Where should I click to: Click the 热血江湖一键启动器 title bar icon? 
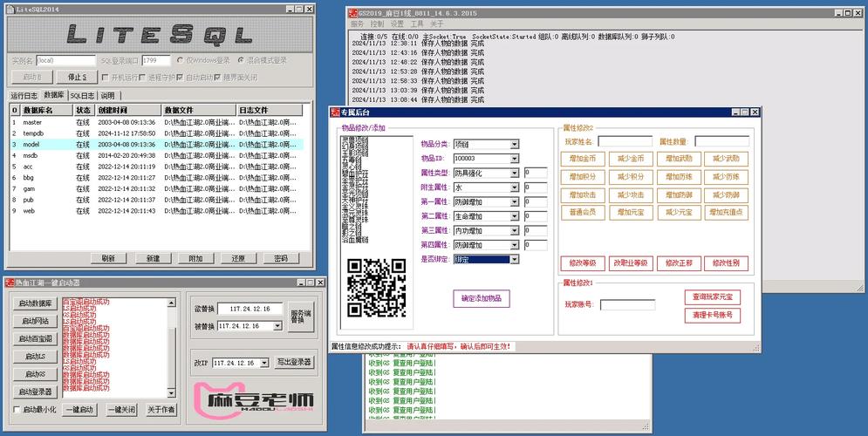pyautogui.click(x=10, y=283)
